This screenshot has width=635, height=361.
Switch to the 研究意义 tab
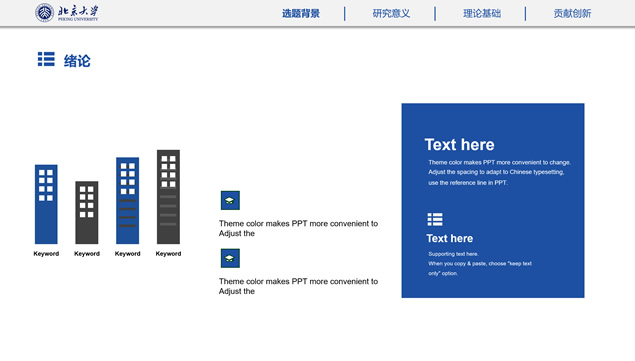point(391,13)
